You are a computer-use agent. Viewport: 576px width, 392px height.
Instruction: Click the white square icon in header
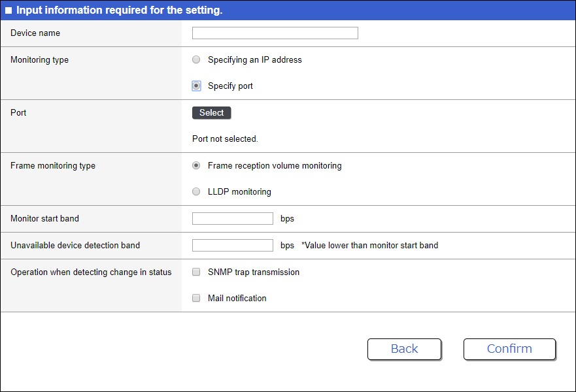tap(8, 11)
